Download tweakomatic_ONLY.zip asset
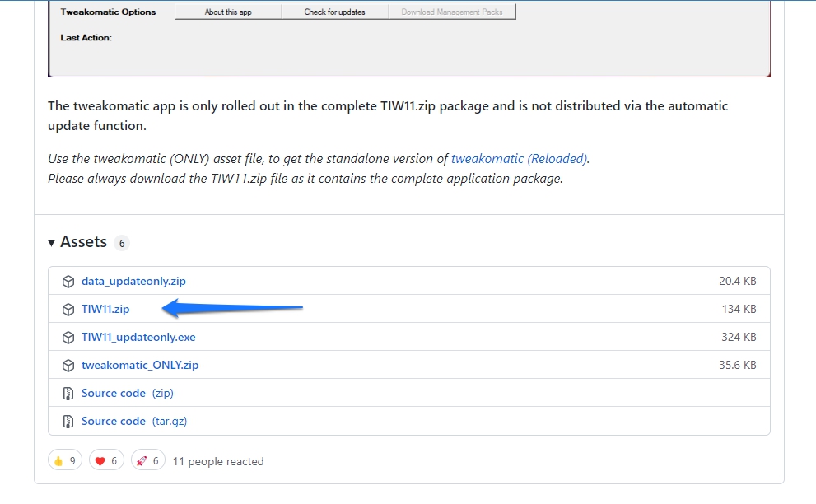The width and height of the screenshot is (816, 504). [140, 366]
